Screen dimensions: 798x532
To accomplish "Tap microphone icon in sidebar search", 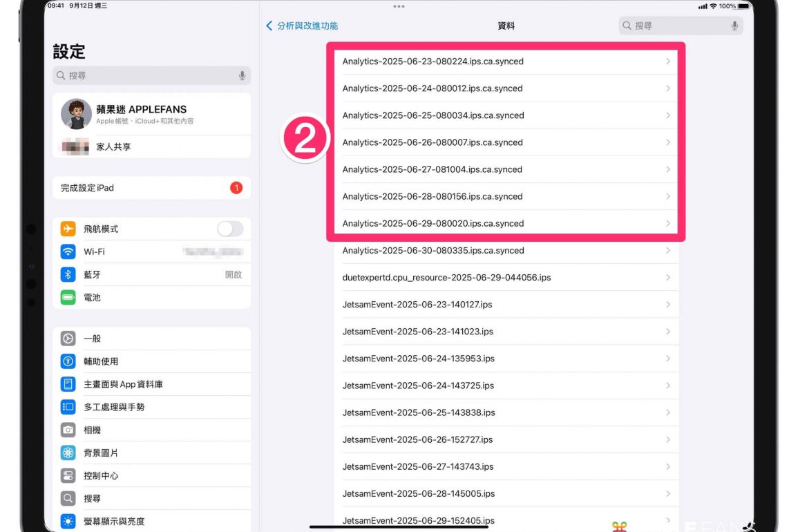I will [x=243, y=75].
